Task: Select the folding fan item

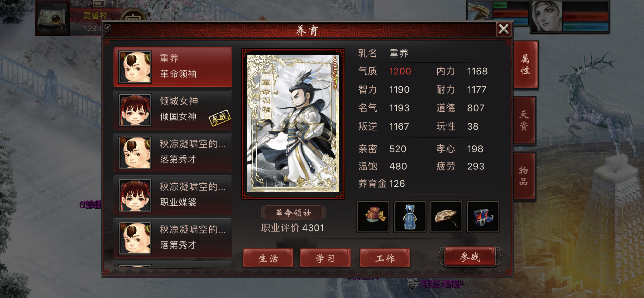Action: pyautogui.click(x=446, y=217)
